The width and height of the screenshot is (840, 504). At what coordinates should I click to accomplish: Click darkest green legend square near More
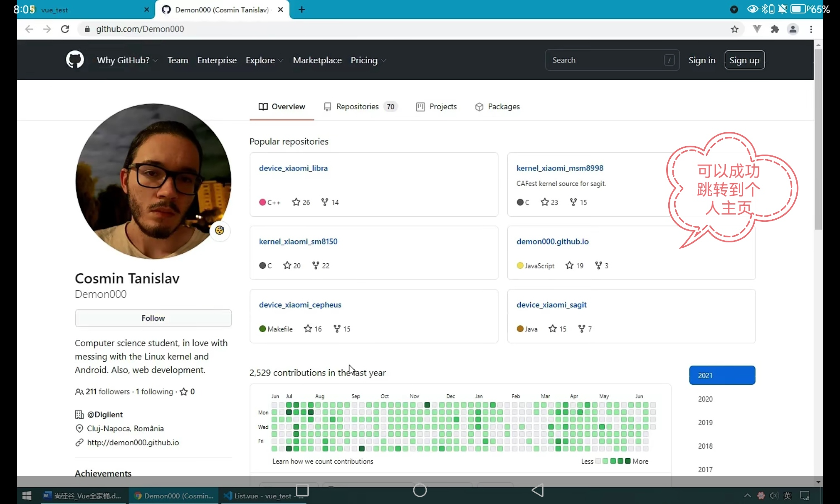[x=627, y=461]
